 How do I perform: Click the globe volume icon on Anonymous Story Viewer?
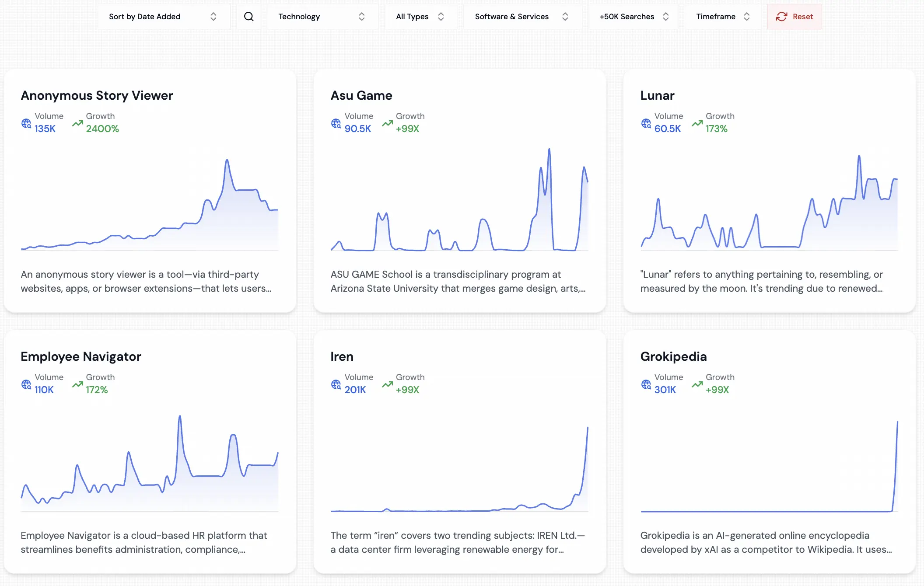pyautogui.click(x=25, y=124)
